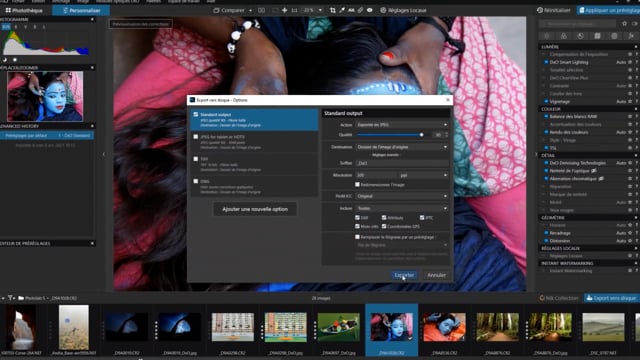Click Ajouter une nouvelle option
This screenshot has height=360, width=640.
(x=255, y=209)
